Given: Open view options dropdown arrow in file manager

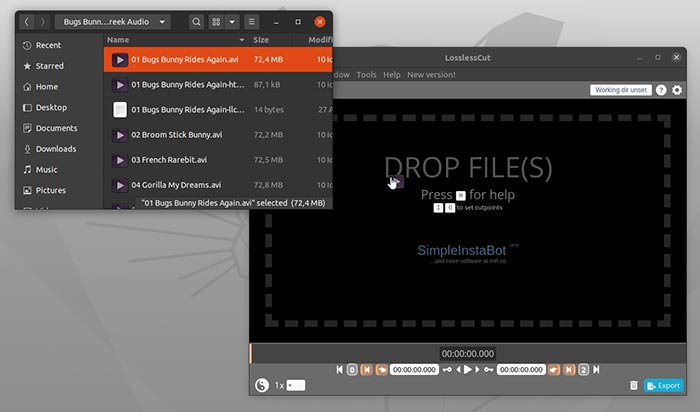Looking at the screenshot, I should click(x=232, y=21).
